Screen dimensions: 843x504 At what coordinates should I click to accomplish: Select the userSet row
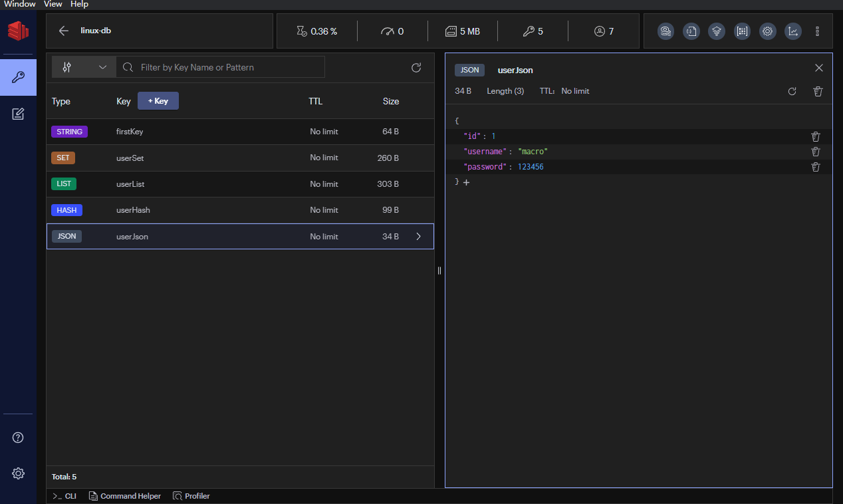click(240, 158)
